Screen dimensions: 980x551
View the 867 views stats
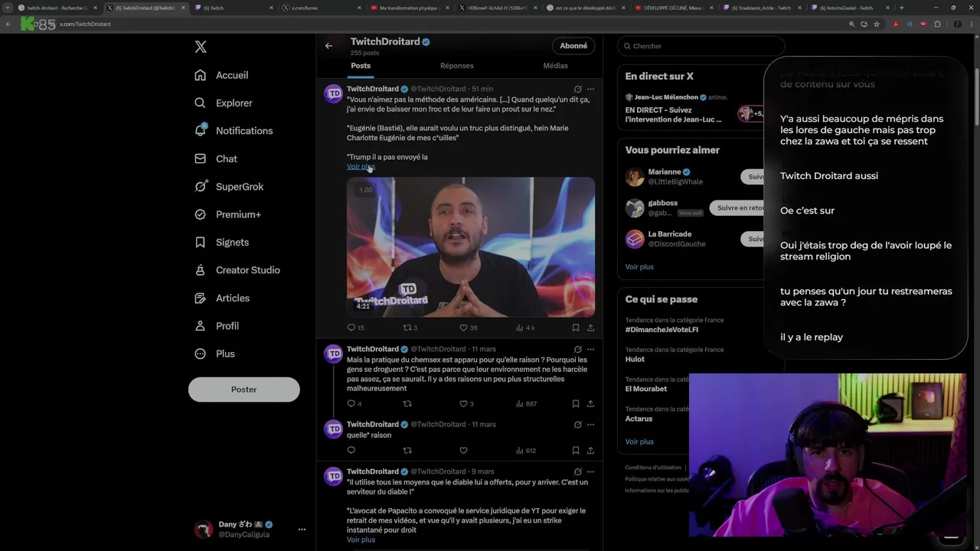(525, 404)
